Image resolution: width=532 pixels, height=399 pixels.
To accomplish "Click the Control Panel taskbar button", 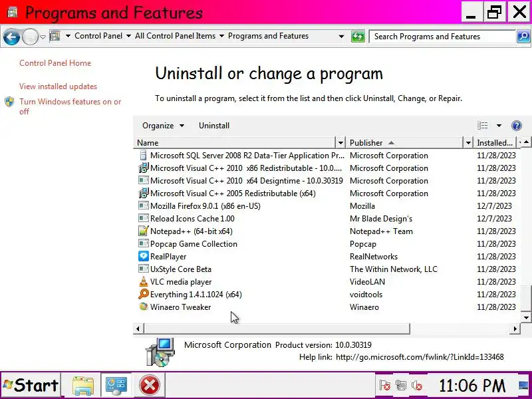I will [116, 386].
